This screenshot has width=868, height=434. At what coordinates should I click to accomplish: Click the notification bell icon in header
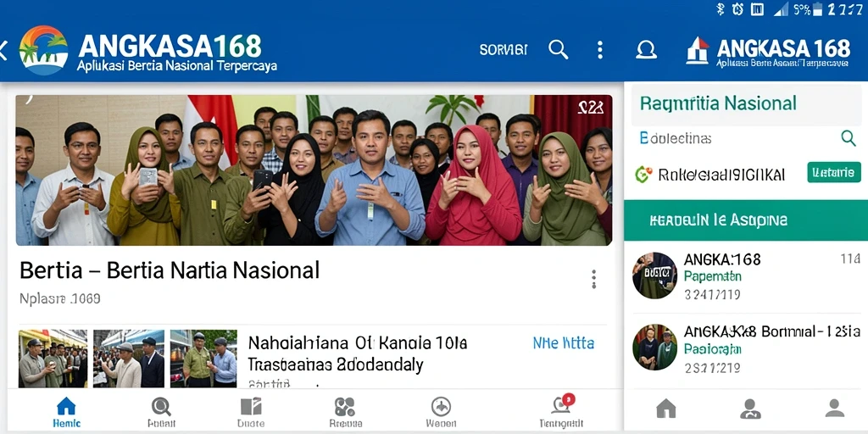tap(646, 50)
